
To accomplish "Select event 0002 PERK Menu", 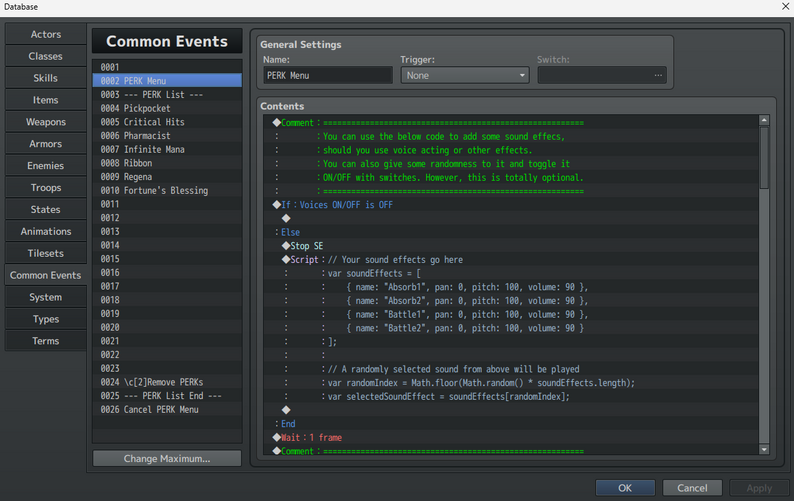I will pyautogui.click(x=167, y=81).
